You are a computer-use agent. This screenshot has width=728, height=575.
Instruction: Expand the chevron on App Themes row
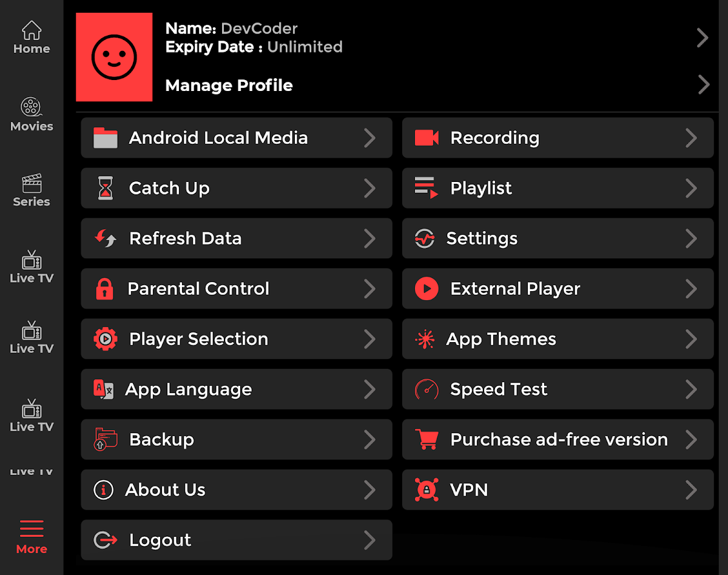coord(691,339)
